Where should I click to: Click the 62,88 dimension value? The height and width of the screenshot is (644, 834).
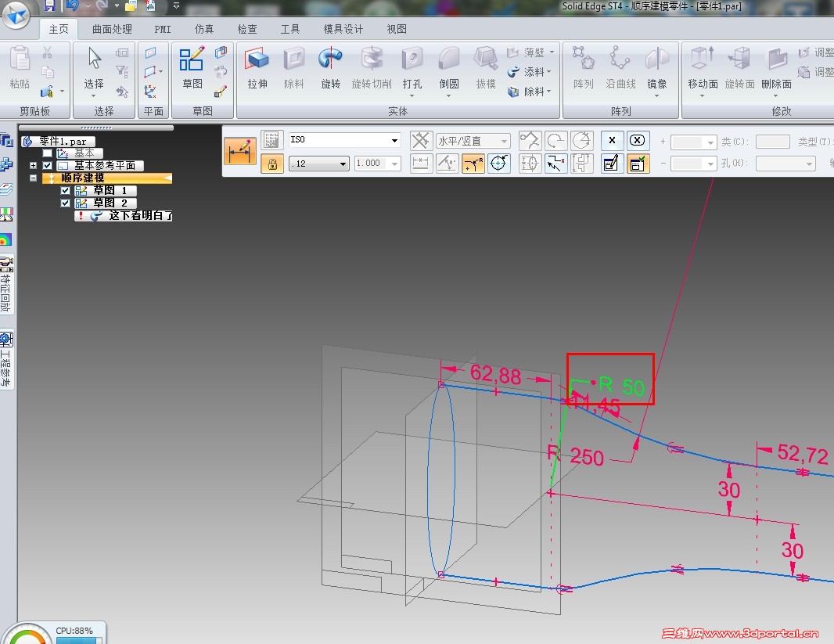[x=495, y=374]
